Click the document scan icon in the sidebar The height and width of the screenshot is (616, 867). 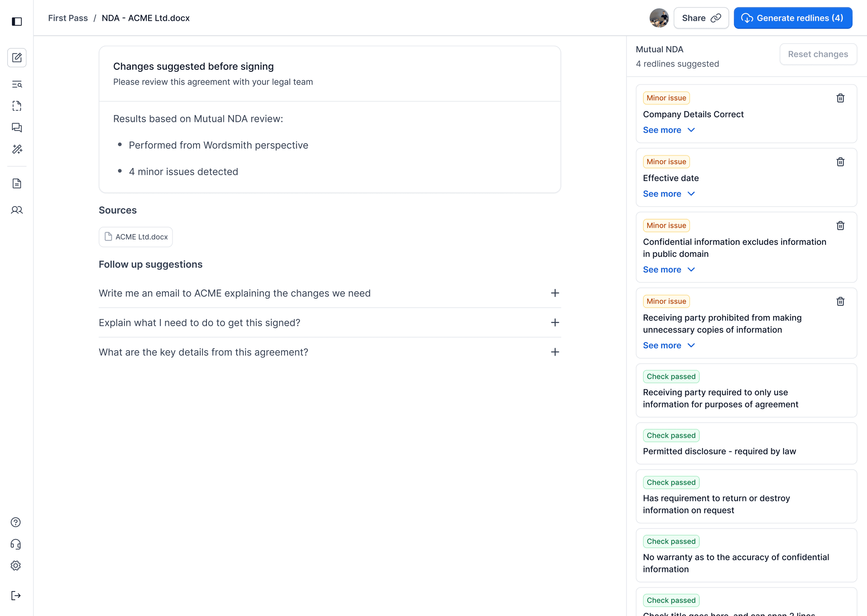[17, 106]
